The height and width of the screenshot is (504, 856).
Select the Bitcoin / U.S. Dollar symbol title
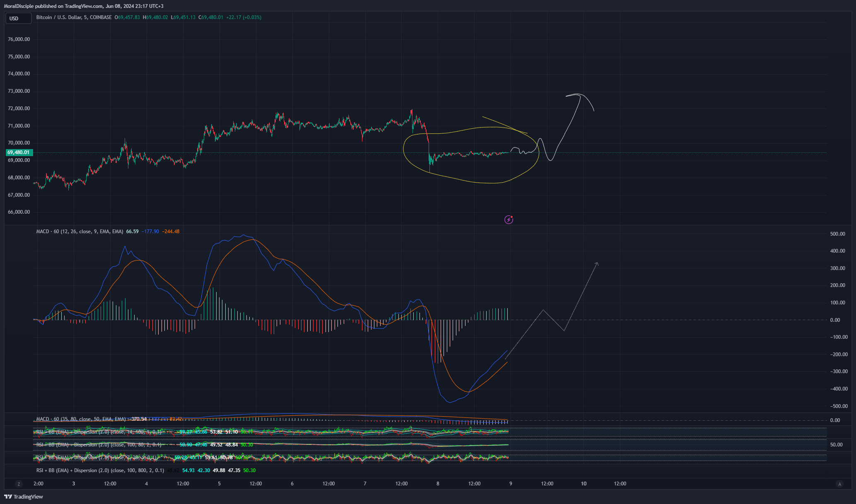[74, 17]
